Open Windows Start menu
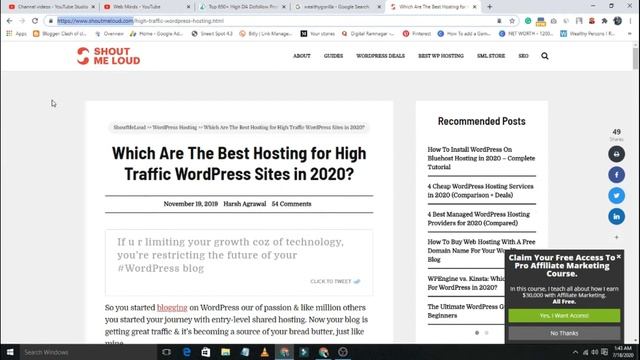The image size is (640, 360). (x=10, y=352)
